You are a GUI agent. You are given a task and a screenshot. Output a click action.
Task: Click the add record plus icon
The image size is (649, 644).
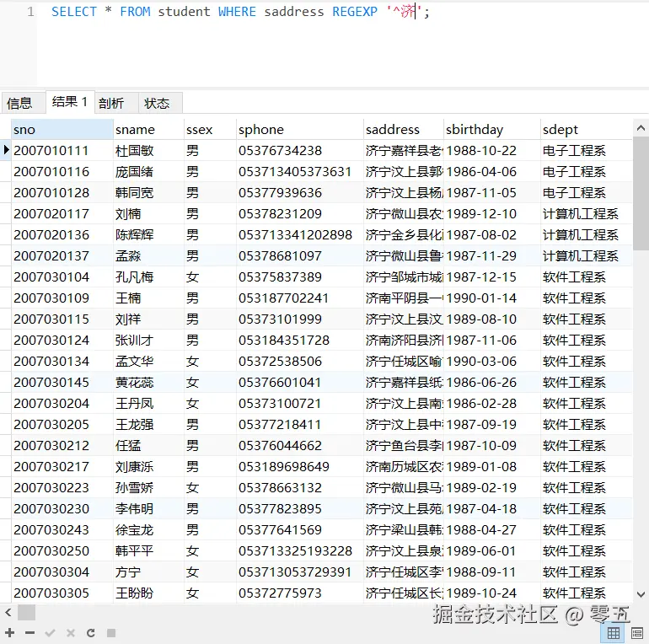pyautogui.click(x=10, y=633)
